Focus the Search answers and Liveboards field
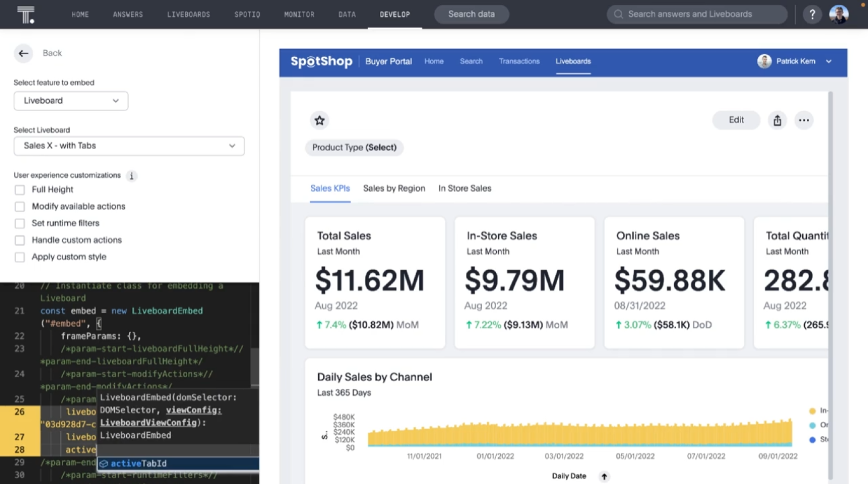Viewport: 868px width, 484px height. (x=697, y=15)
